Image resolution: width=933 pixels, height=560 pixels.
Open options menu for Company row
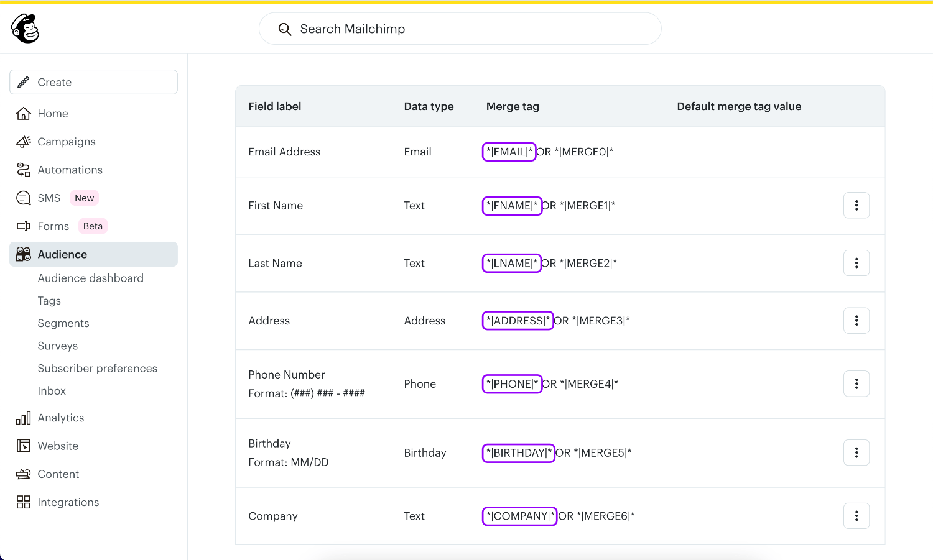tap(856, 515)
